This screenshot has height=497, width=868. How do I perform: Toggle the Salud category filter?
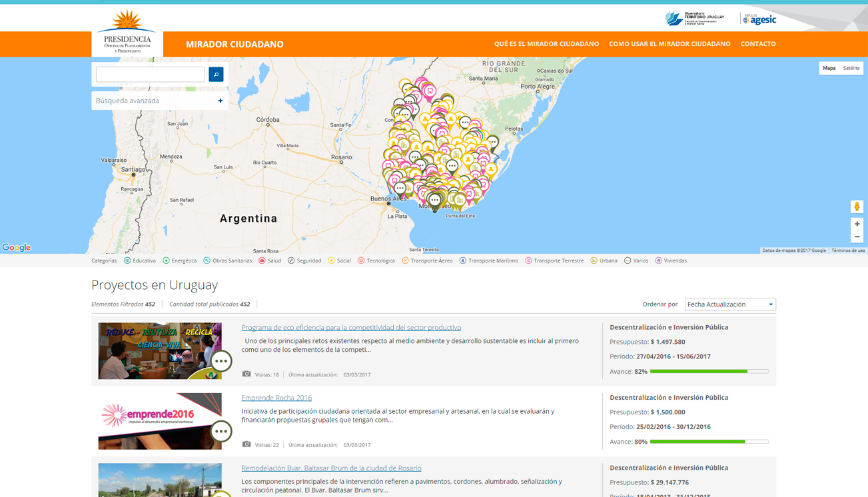(x=270, y=260)
